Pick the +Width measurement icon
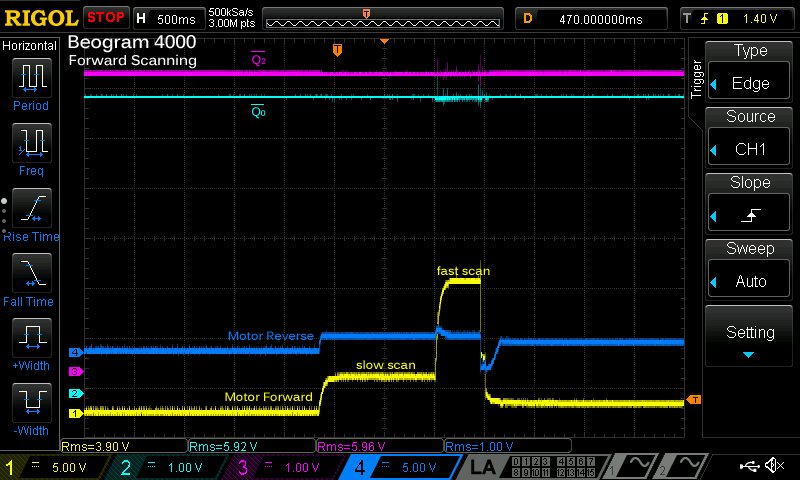800x480 pixels. [31, 336]
